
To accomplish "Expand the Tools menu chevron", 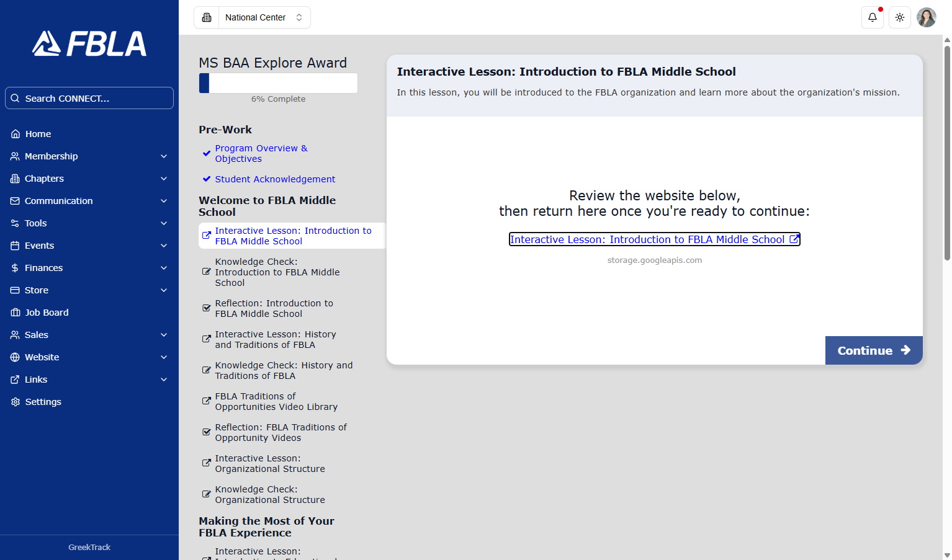I will click(164, 223).
